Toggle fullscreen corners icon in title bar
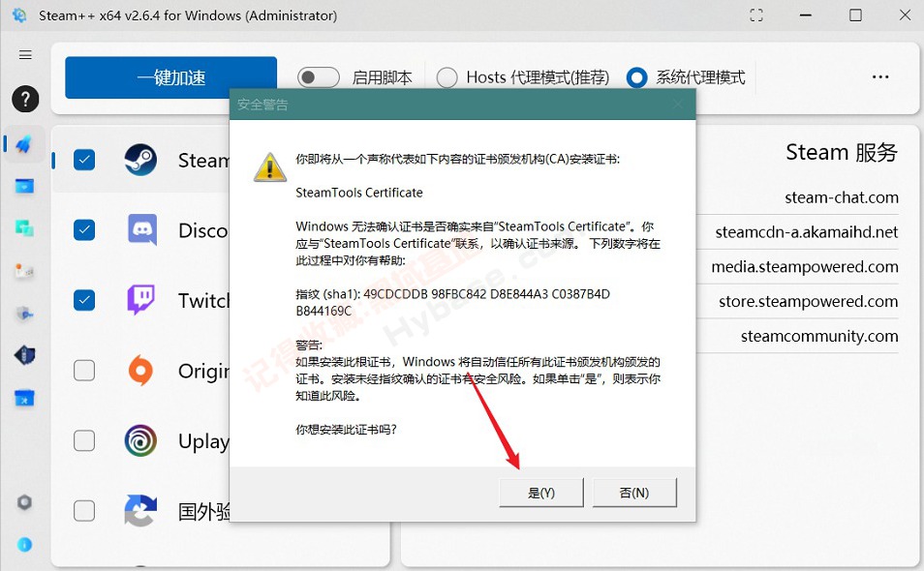 coord(756,15)
